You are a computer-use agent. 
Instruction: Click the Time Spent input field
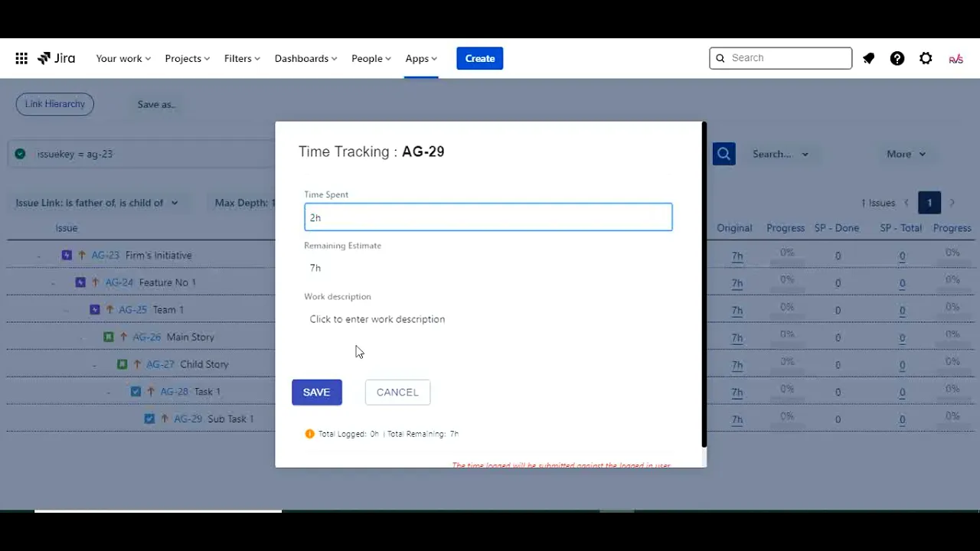pos(488,217)
